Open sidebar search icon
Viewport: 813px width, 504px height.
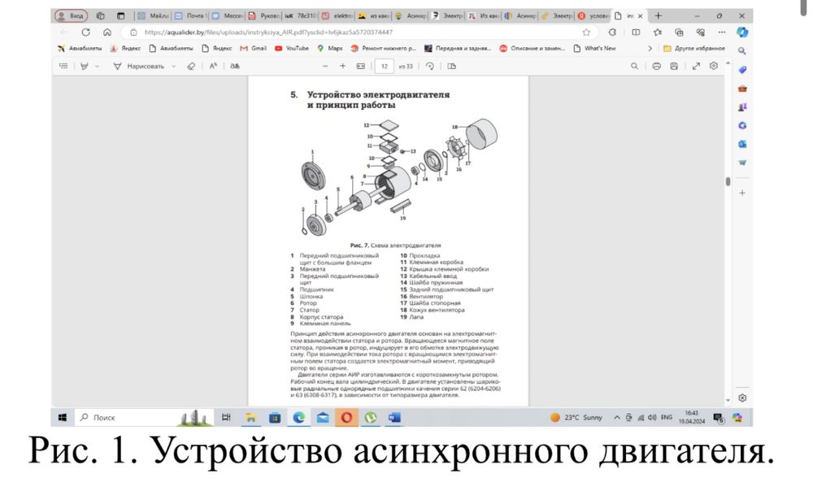click(742, 51)
